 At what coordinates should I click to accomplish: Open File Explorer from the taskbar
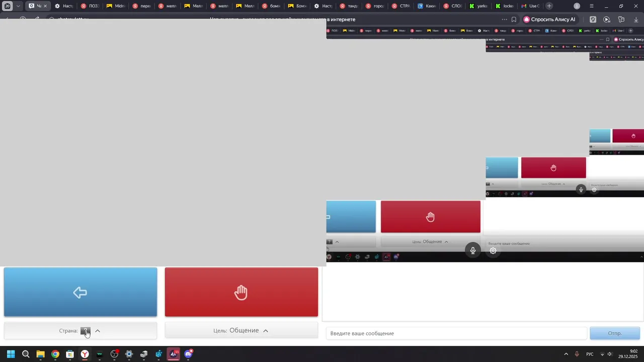(x=40, y=354)
